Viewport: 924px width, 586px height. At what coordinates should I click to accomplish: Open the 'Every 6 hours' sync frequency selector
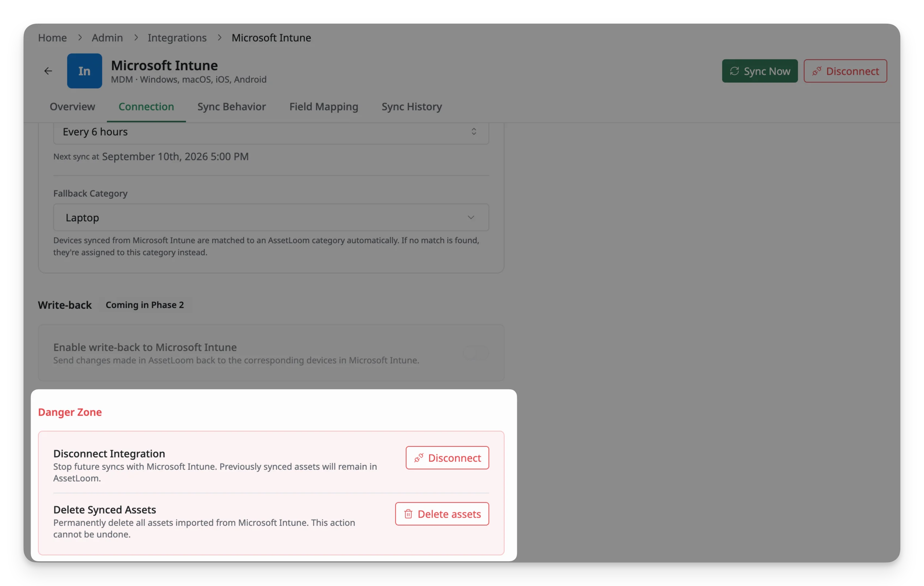point(271,132)
